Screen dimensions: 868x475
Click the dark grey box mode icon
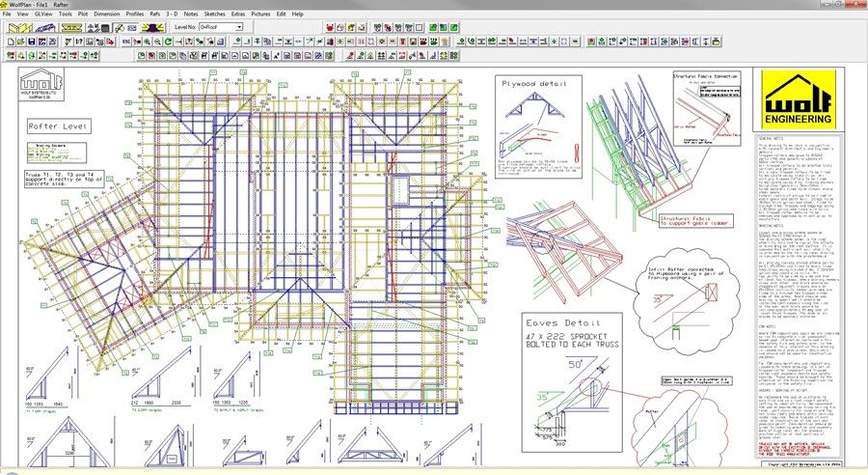105,28
